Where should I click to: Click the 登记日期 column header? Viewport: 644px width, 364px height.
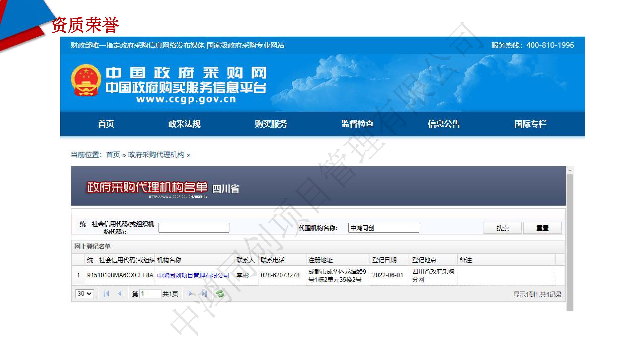coord(390,260)
